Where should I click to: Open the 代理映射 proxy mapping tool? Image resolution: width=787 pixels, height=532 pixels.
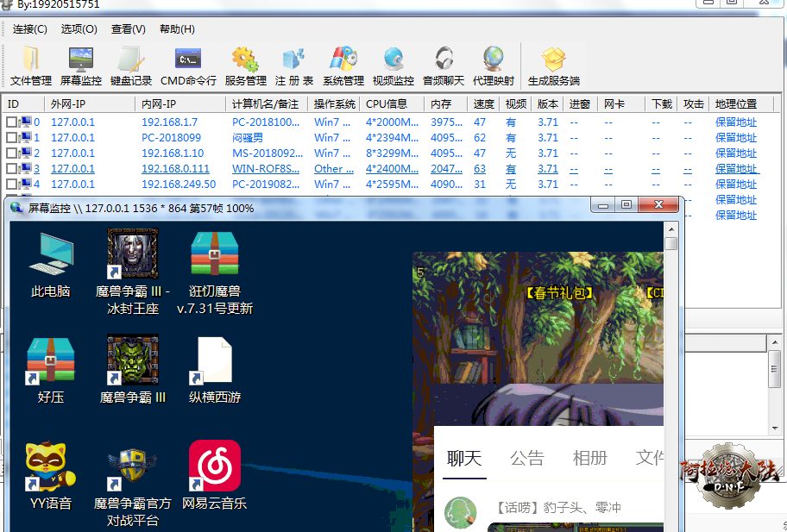pos(494,66)
